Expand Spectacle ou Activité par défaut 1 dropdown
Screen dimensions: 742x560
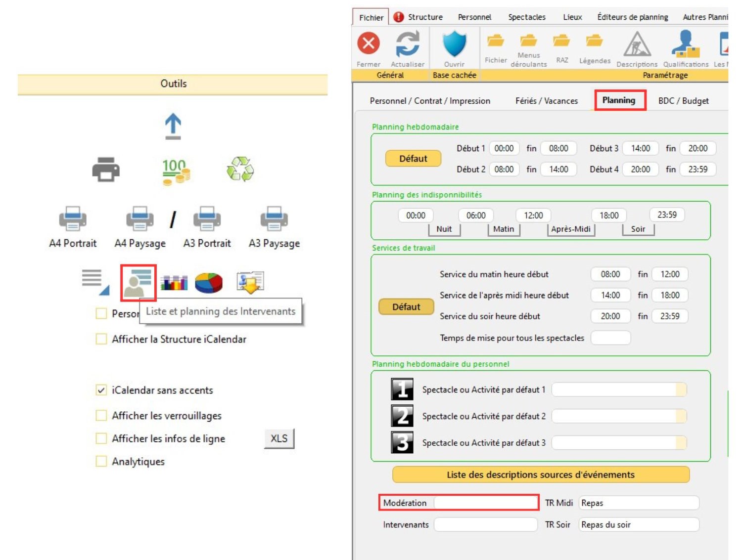(x=681, y=389)
